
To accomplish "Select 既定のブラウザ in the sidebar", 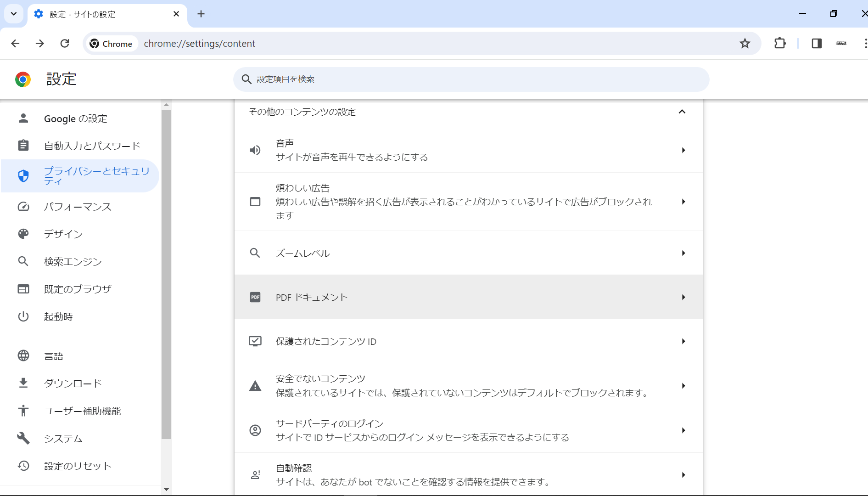I will click(77, 289).
